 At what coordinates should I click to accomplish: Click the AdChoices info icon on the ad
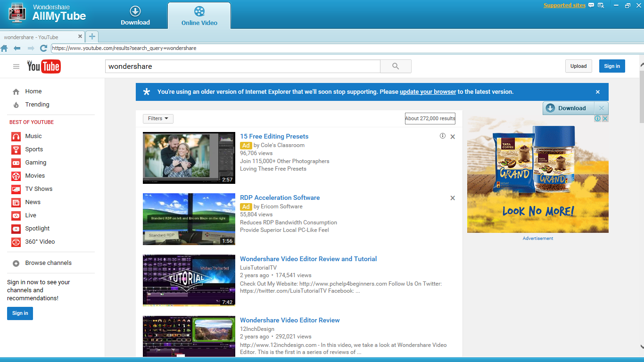coord(598,119)
